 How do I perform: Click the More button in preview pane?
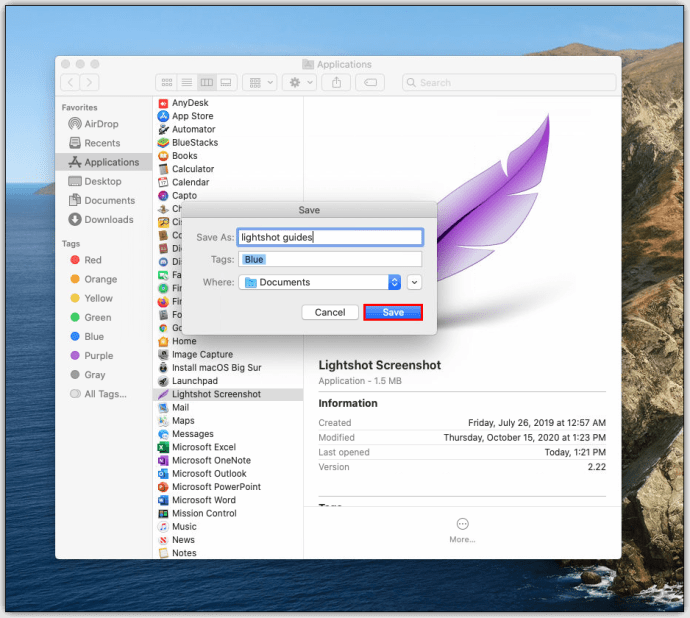462,530
